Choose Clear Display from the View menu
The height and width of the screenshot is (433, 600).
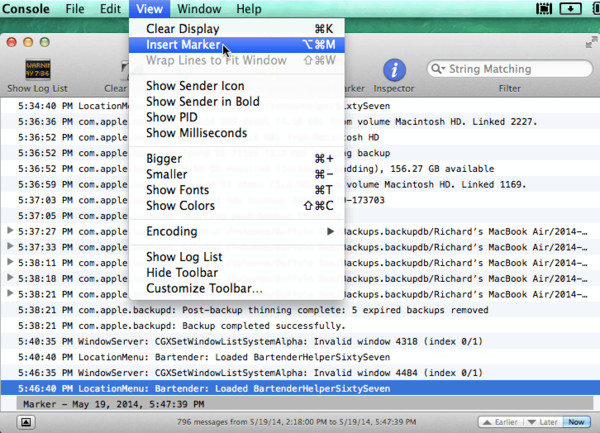tap(237, 29)
